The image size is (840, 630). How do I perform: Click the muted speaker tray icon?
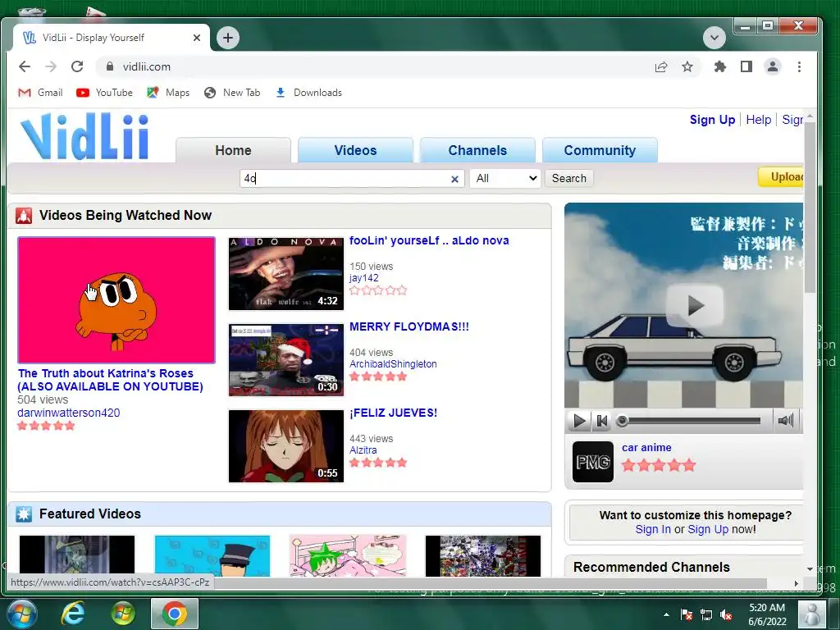[726, 614]
